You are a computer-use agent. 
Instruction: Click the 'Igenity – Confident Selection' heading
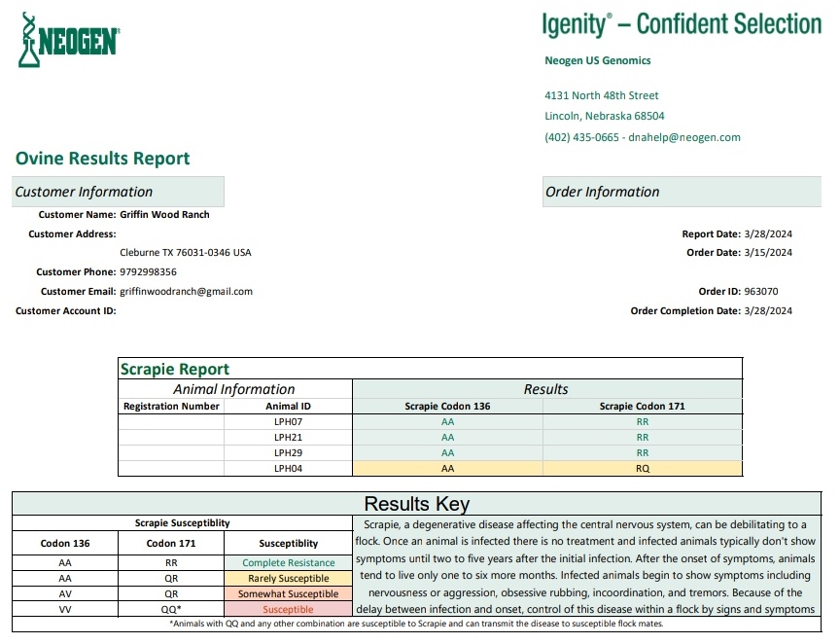(682, 24)
